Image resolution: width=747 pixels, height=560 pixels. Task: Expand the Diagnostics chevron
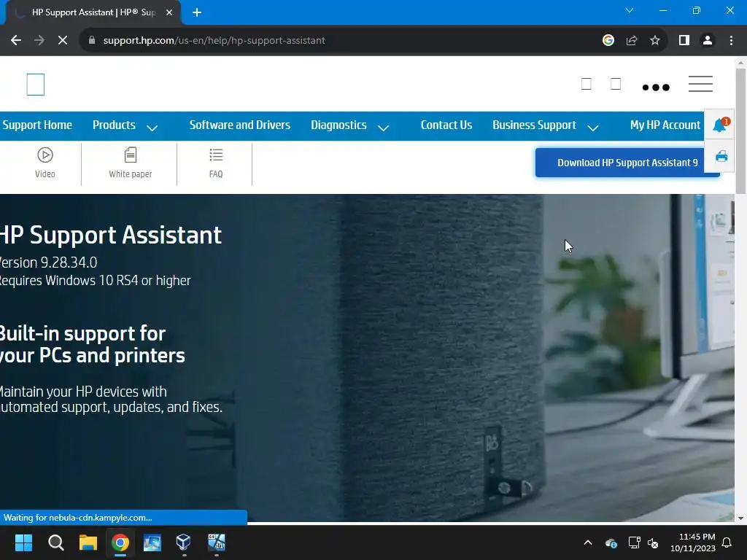point(383,128)
